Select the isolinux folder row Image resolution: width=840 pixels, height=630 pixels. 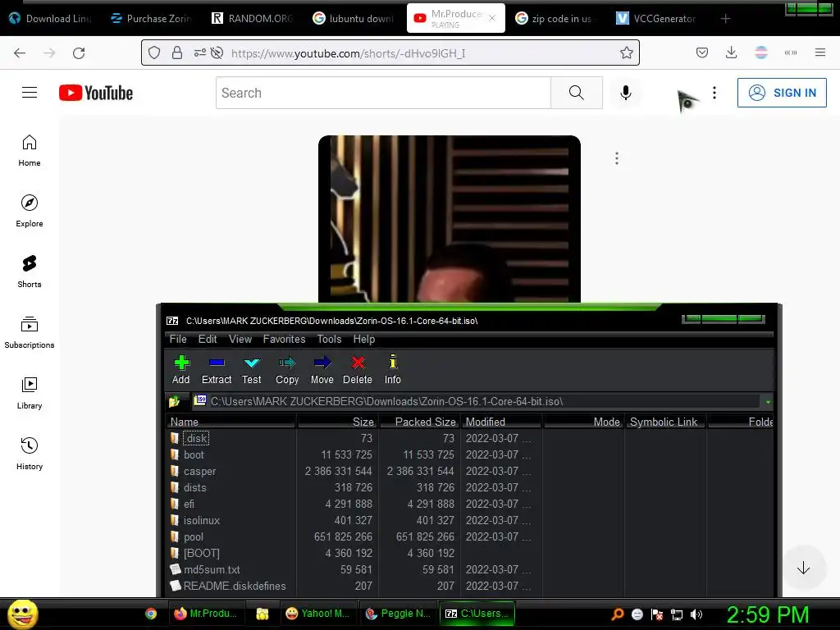[468, 520]
